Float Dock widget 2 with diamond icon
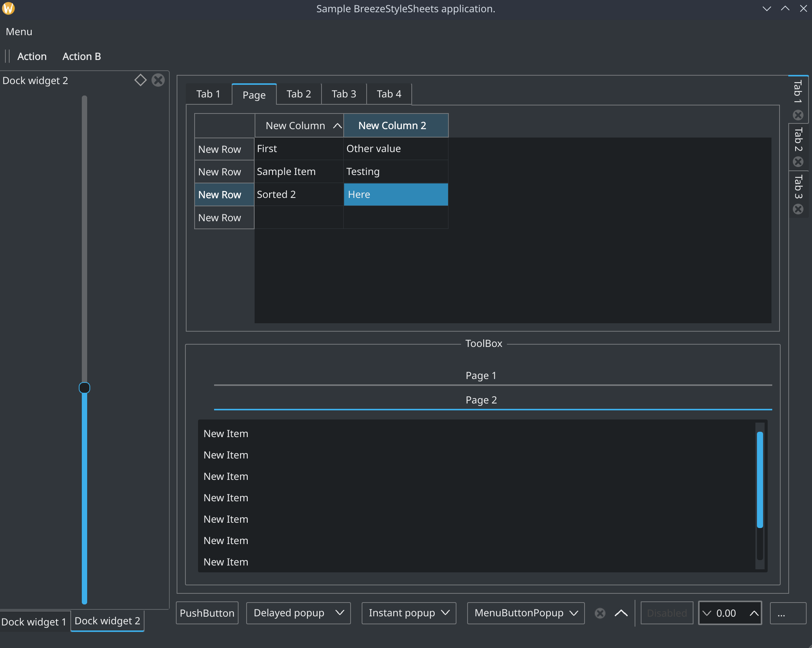This screenshot has width=812, height=648. click(x=140, y=80)
